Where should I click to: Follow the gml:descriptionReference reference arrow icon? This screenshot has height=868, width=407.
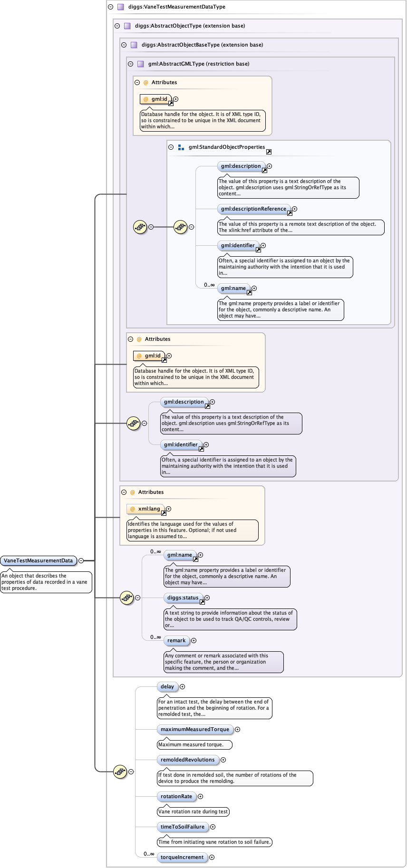pyautogui.click(x=290, y=213)
